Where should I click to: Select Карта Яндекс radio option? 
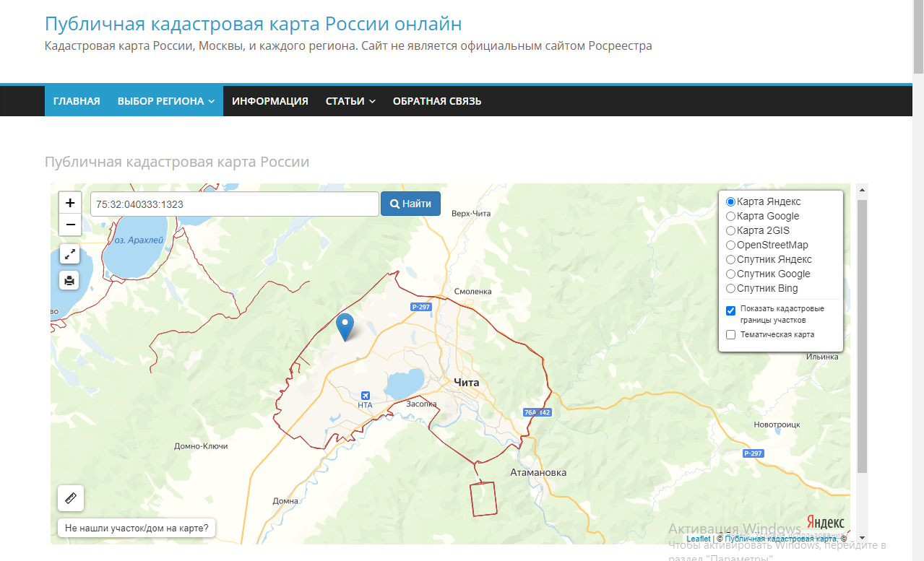730,202
